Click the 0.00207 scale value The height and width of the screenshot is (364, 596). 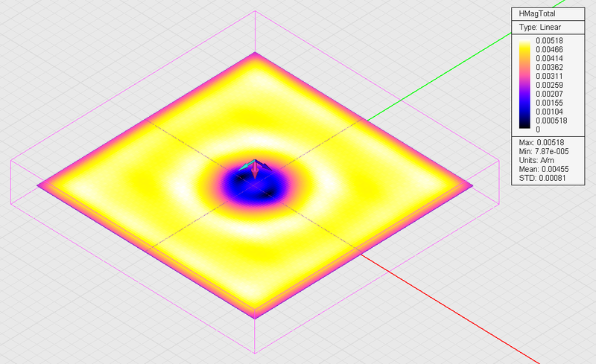click(x=549, y=95)
